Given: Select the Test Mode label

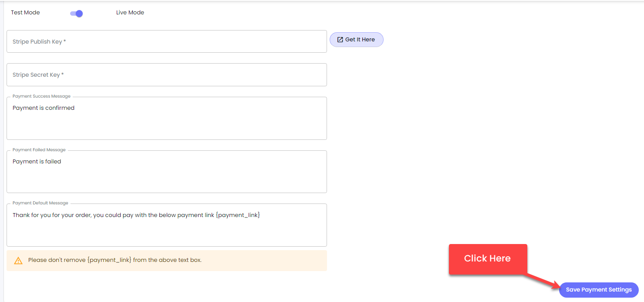Looking at the screenshot, I should 25,13.
